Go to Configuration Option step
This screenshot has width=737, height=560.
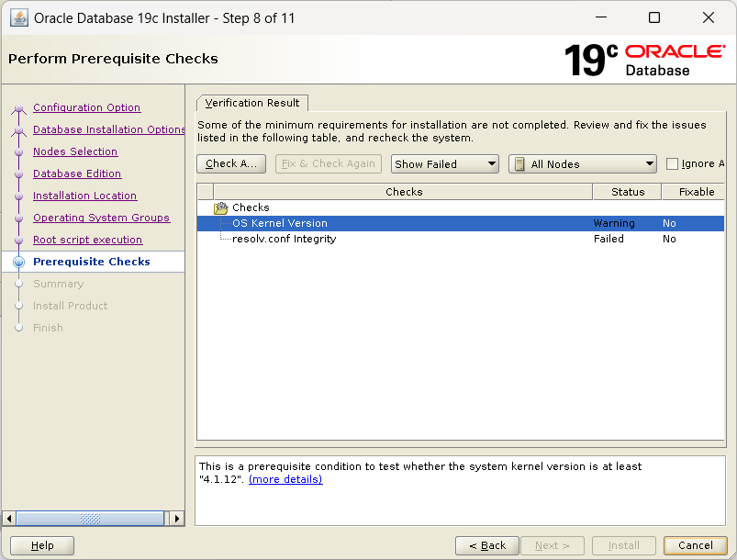pyautogui.click(x=86, y=107)
